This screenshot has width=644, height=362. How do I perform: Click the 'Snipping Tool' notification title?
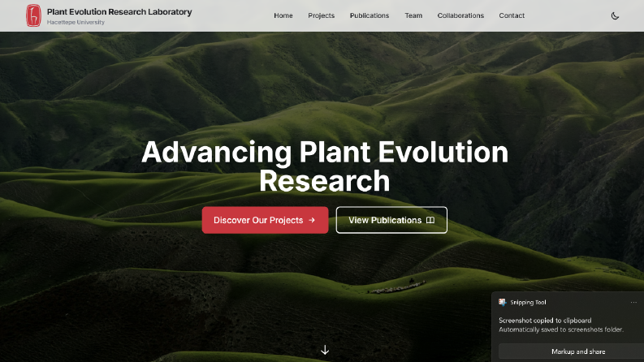tap(528, 303)
